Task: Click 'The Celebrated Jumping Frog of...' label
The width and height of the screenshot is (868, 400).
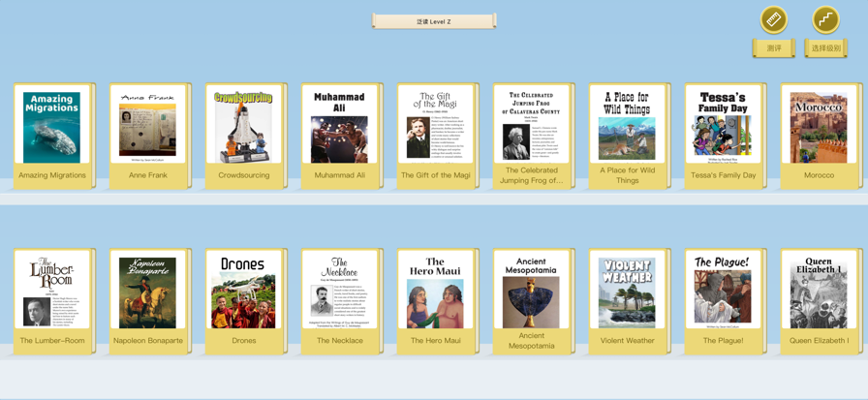Action: 532,175
